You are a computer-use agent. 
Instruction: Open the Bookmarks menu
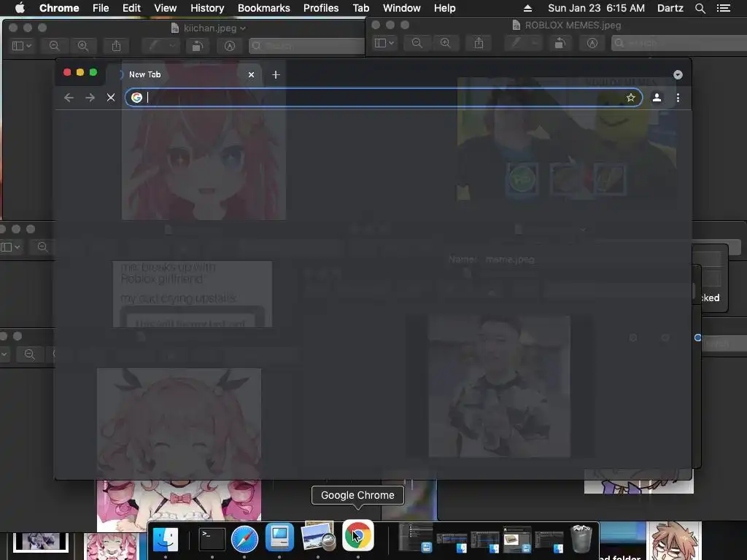pos(264,8)
